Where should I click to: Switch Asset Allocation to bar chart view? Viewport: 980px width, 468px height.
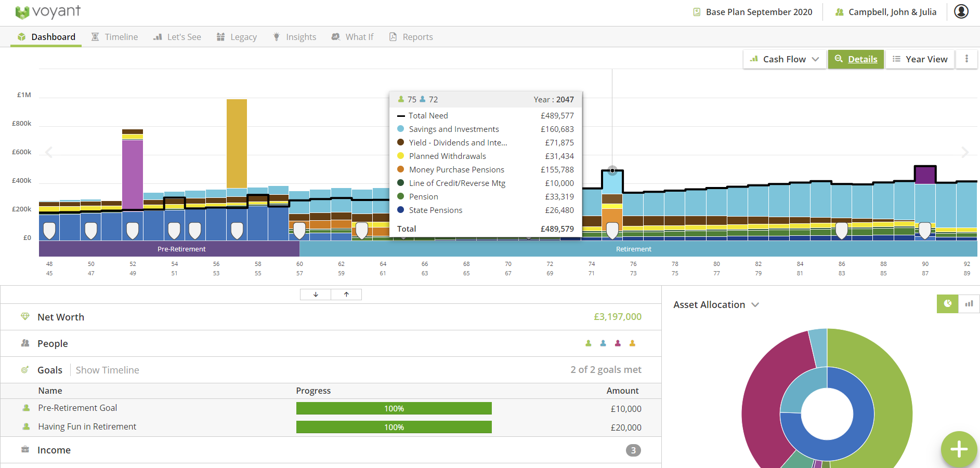(x=969, y=304)
